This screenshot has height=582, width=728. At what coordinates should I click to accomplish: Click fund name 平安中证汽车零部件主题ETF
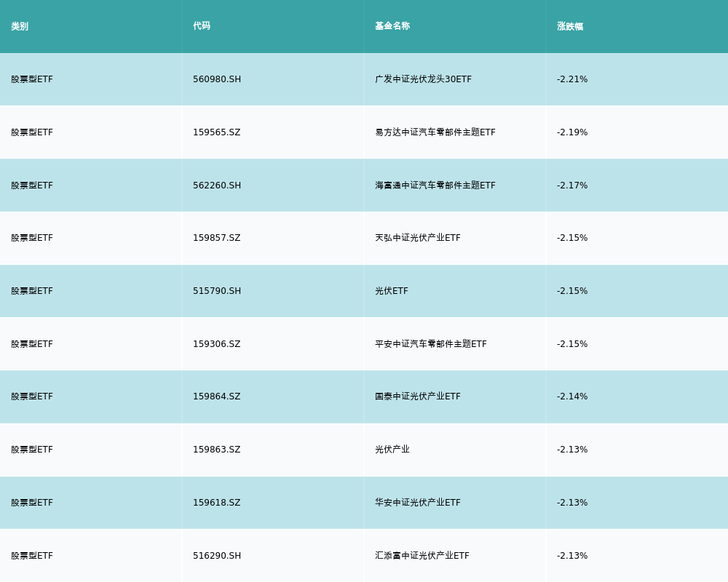(431, 344)
